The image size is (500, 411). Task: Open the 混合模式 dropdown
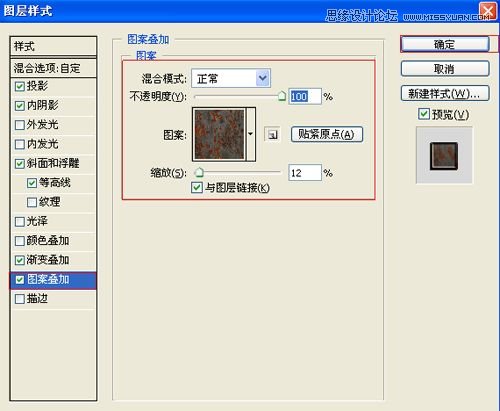click(231, 78)
